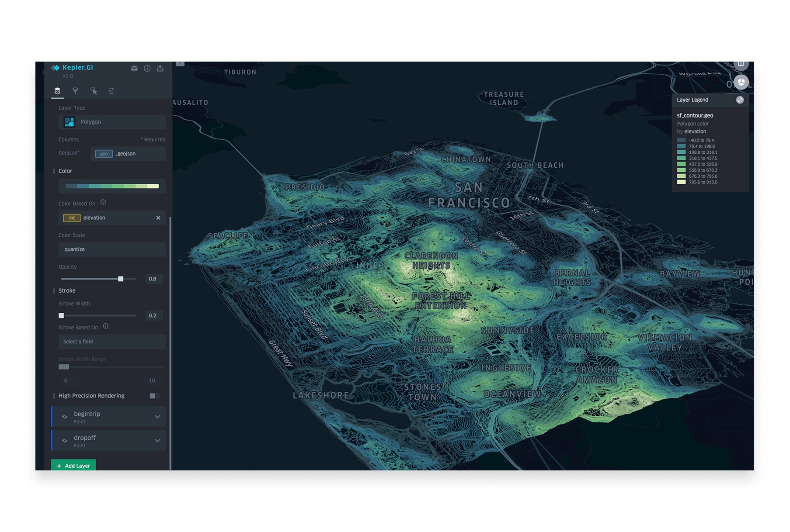This screenshot has width=790, height=532.
Task: Open the Polygon layer type selector
Action: pyautogui.click(x=111, y=122)
